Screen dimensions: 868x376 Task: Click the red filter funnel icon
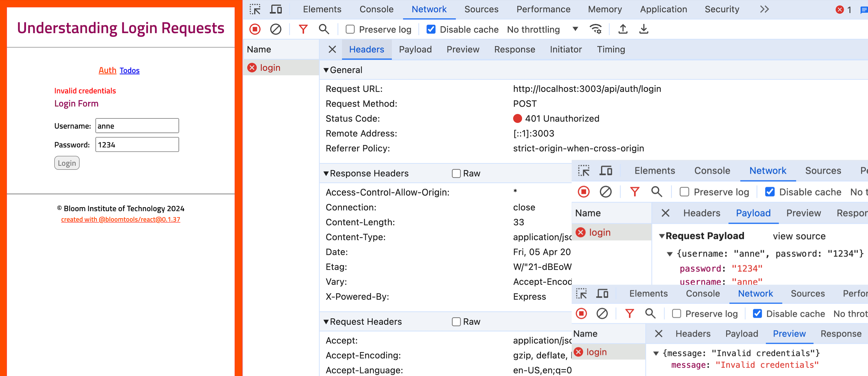(303, 29)
